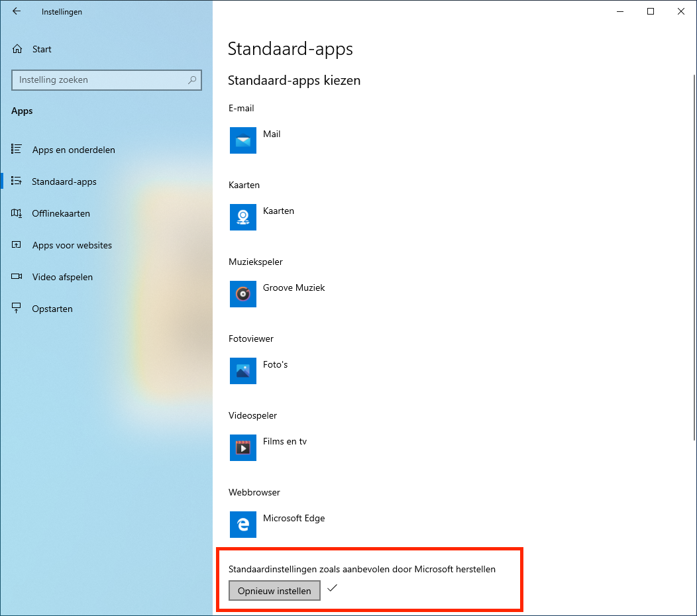
Task: Click the Offlinekaarten sidebar icon
Action: [18, 213]
